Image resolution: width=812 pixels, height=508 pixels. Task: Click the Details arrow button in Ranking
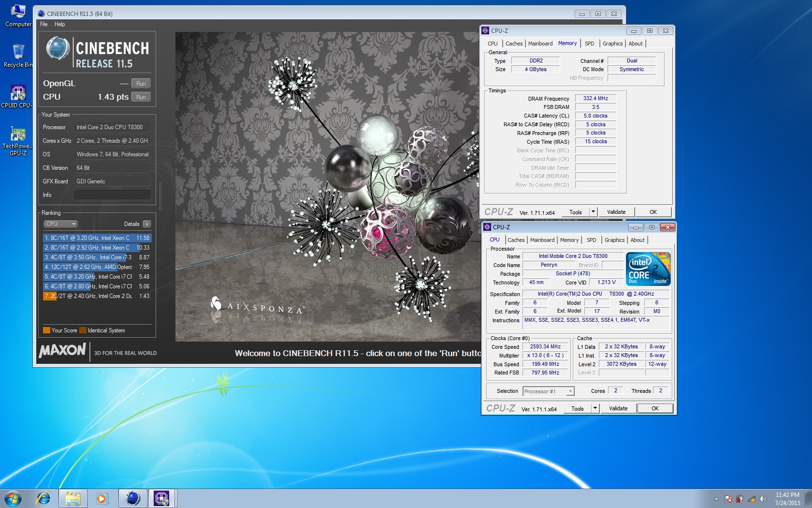coord(147,224)
